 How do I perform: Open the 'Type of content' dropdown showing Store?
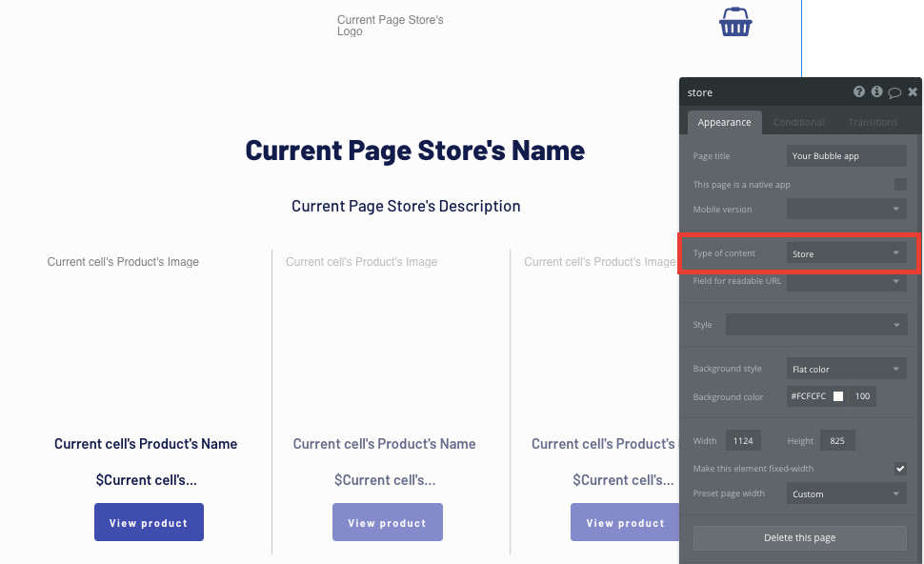point(846,252)
